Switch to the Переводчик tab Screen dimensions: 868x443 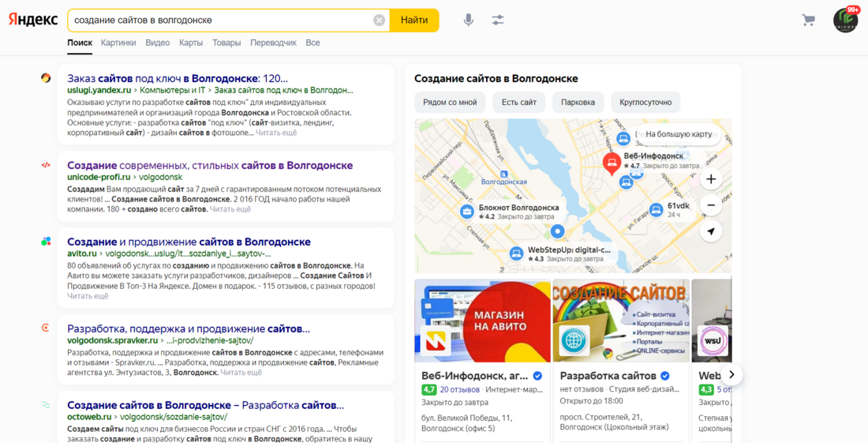[274, 43]
